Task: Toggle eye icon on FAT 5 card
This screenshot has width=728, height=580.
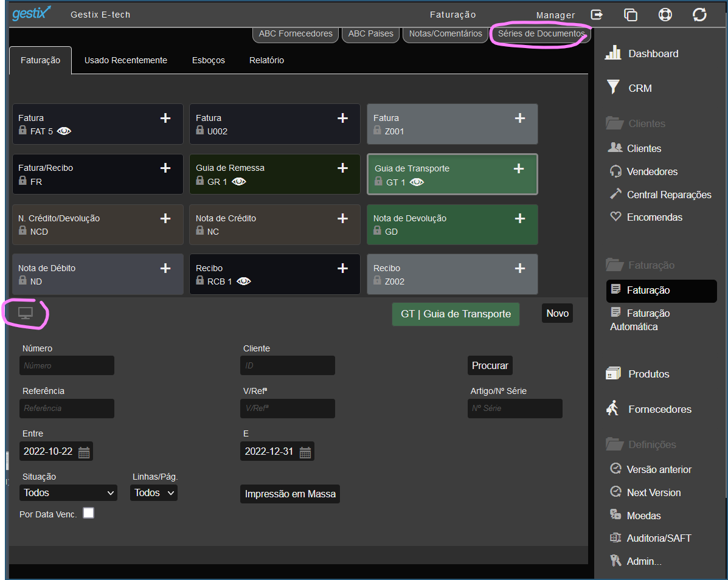Action: [x=64, y=131]
